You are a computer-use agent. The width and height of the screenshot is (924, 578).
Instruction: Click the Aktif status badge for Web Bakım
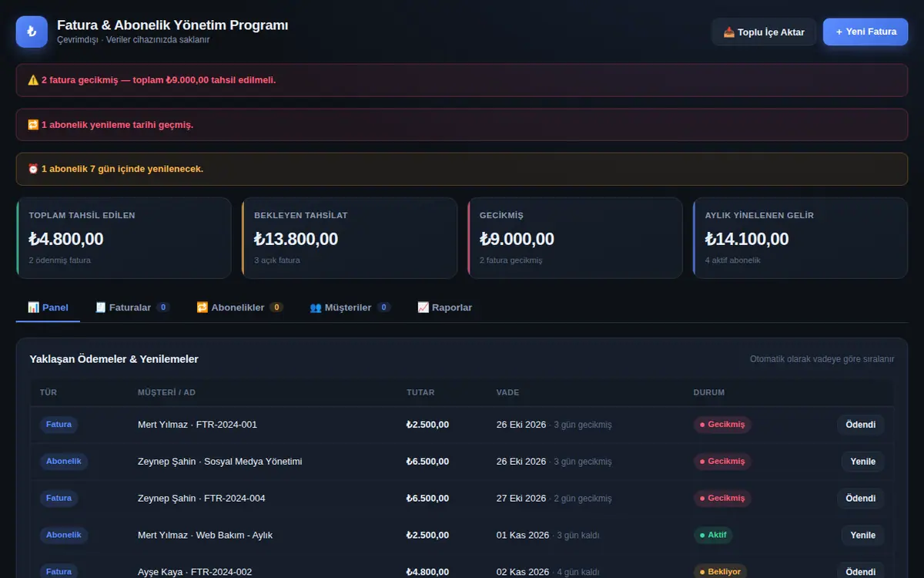click(713, 536)
